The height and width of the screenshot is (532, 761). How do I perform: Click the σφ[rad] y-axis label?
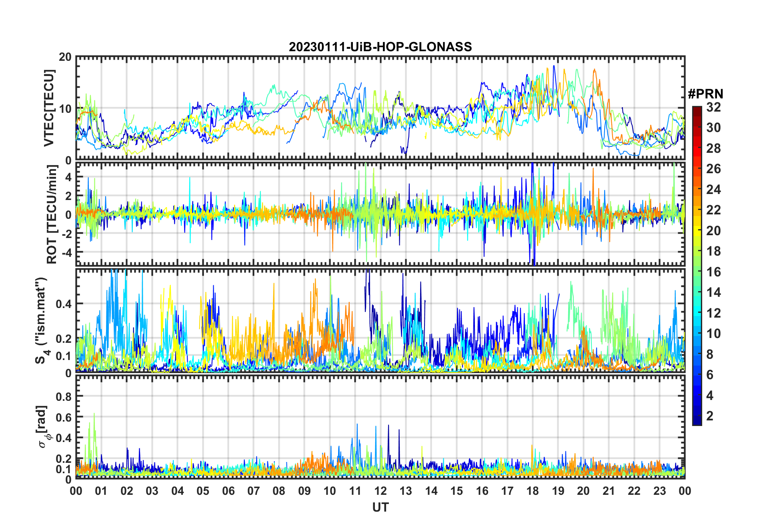(43, 427)
